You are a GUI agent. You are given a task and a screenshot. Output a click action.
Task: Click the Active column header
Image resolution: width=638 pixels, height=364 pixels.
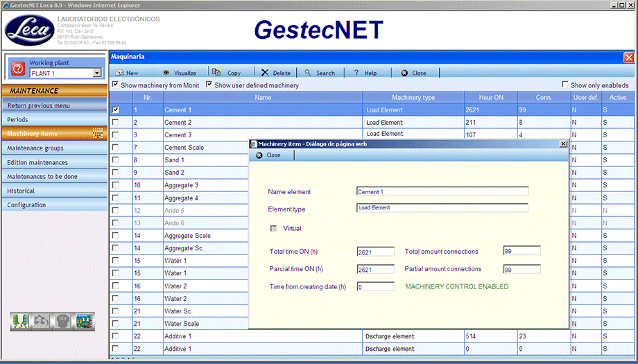(618, 98)
